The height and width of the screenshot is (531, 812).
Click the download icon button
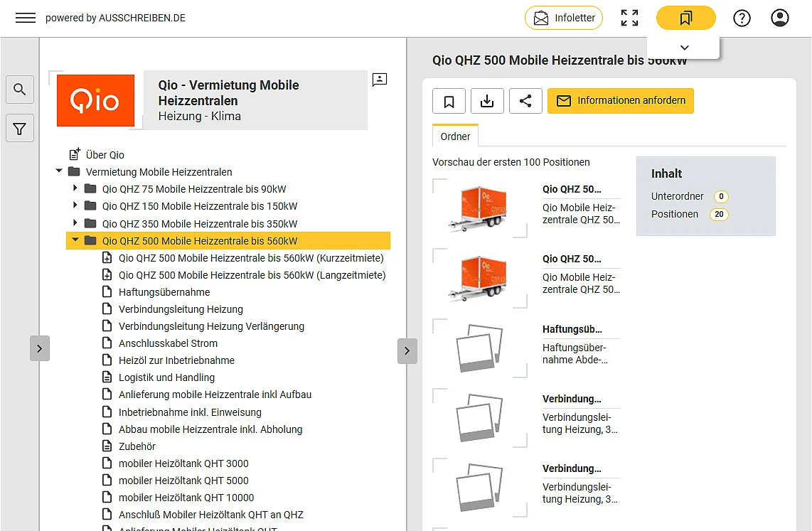coord(487,101)
